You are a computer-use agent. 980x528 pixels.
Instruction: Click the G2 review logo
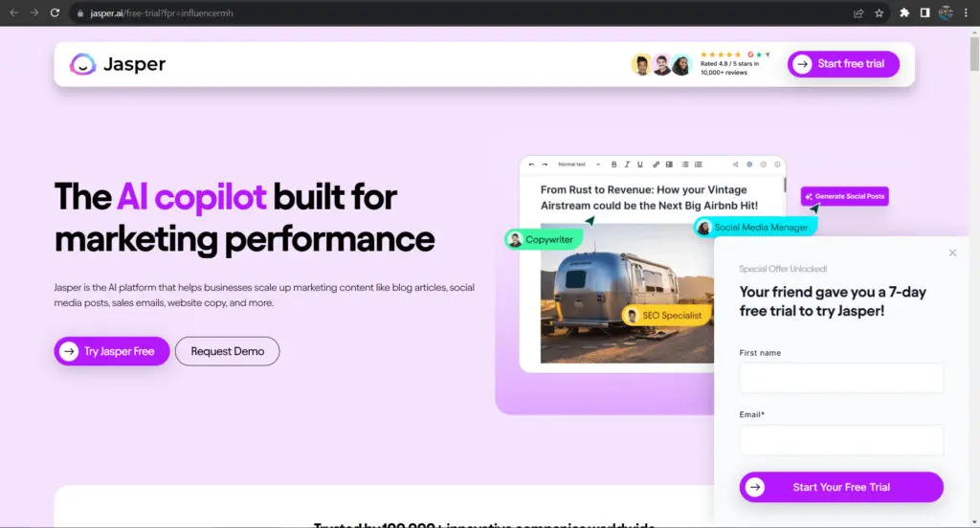[750, 55]
